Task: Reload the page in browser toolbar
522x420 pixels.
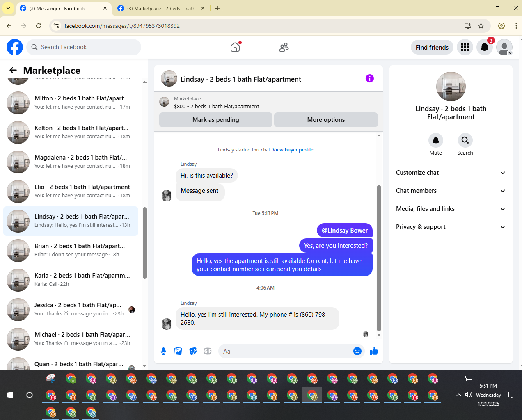Action: click(x=39, y=26)
